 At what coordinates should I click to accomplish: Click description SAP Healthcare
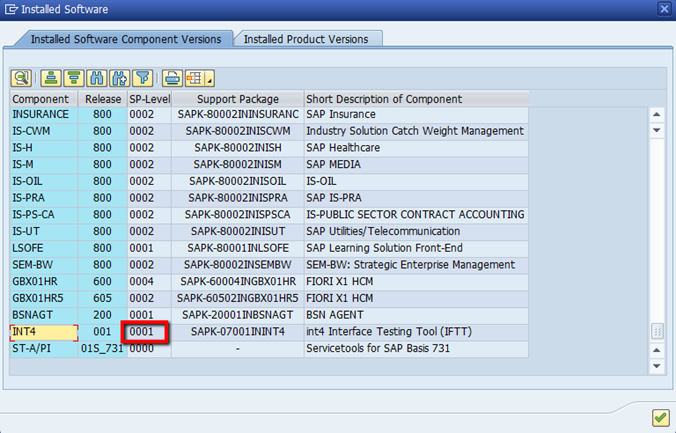point(416,148)
